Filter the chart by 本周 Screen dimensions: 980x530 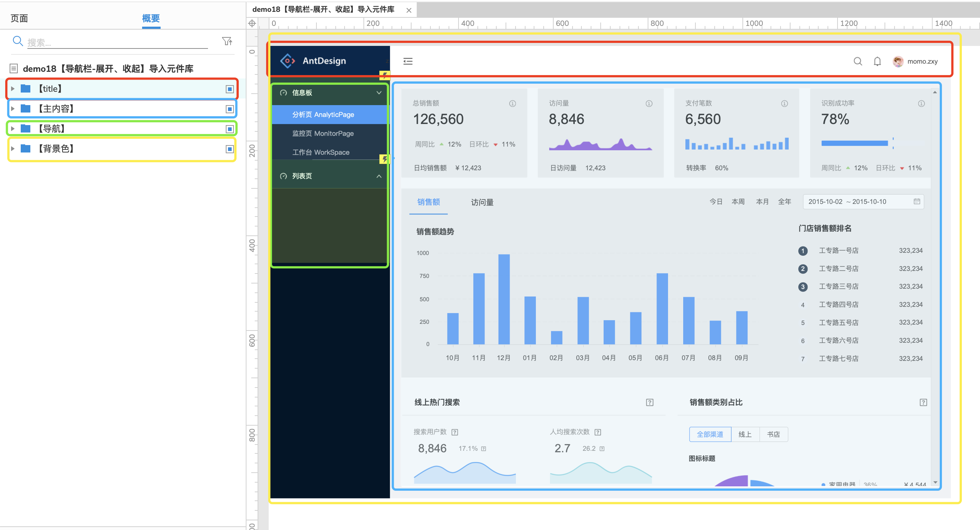pyautogui.click(x=738, y=202)
